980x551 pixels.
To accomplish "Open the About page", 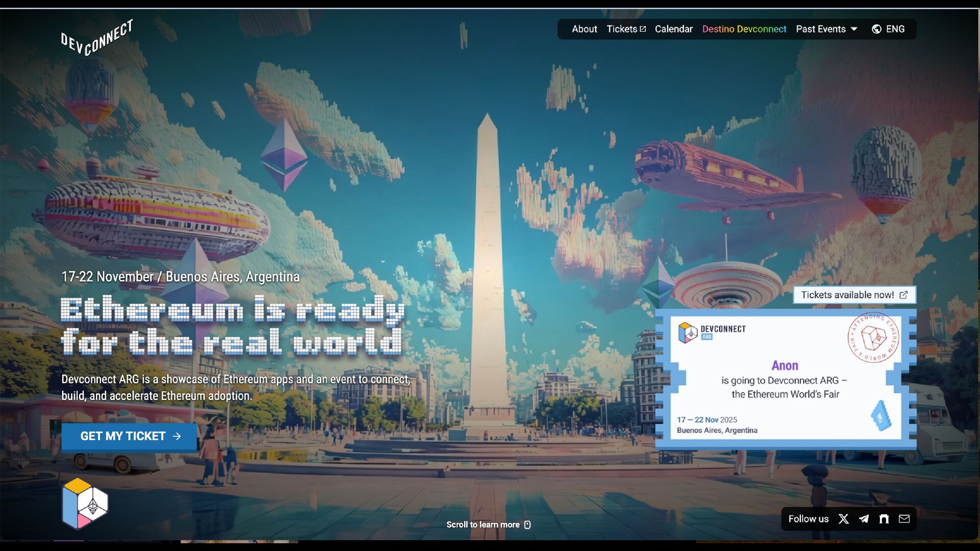I will point(584,29).
